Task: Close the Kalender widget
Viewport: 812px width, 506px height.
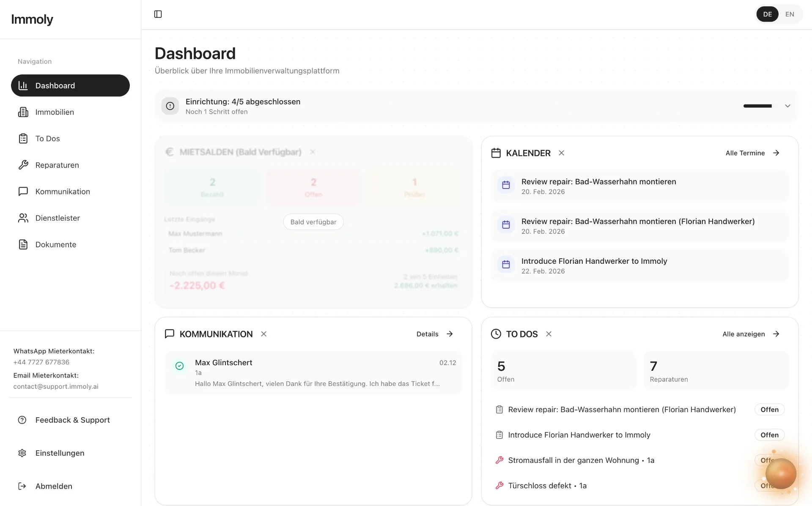Action: pos(561,153)
